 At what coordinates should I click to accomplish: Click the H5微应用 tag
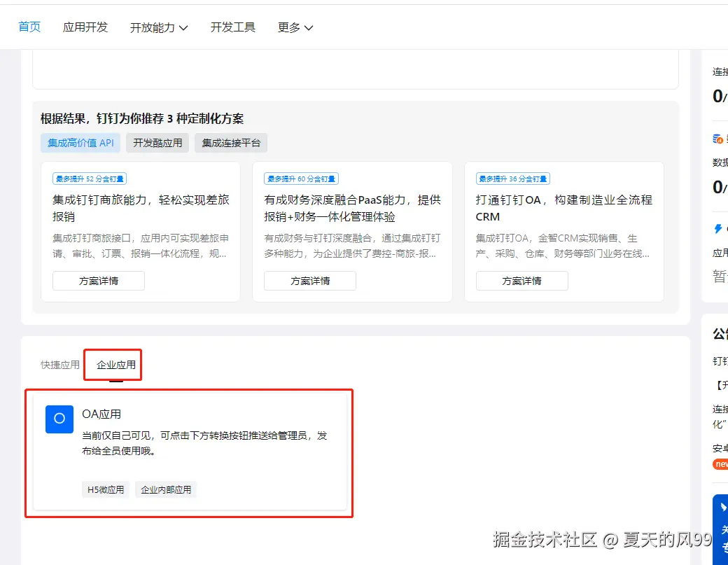coord(106,489)
